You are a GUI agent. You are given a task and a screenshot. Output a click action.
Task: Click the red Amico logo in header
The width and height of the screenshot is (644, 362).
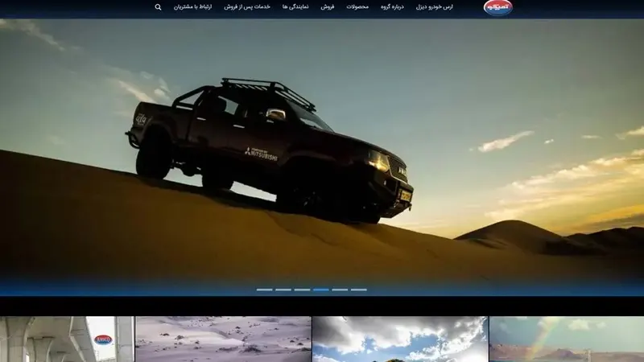point(497,7)
